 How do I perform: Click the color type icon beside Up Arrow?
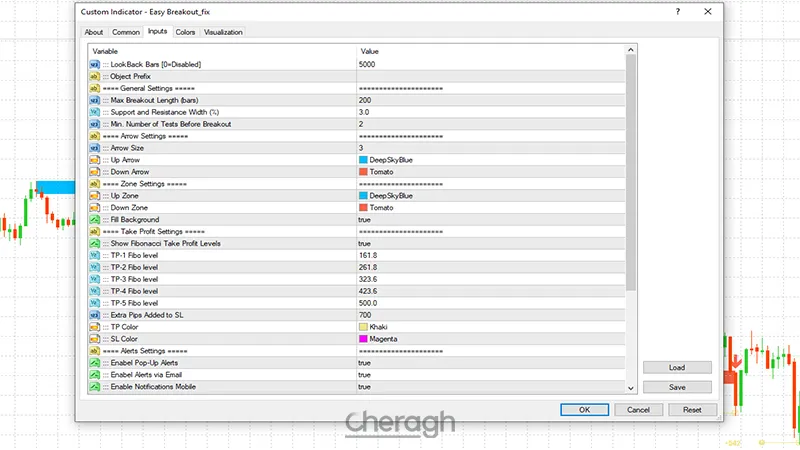tap(94, 160)
